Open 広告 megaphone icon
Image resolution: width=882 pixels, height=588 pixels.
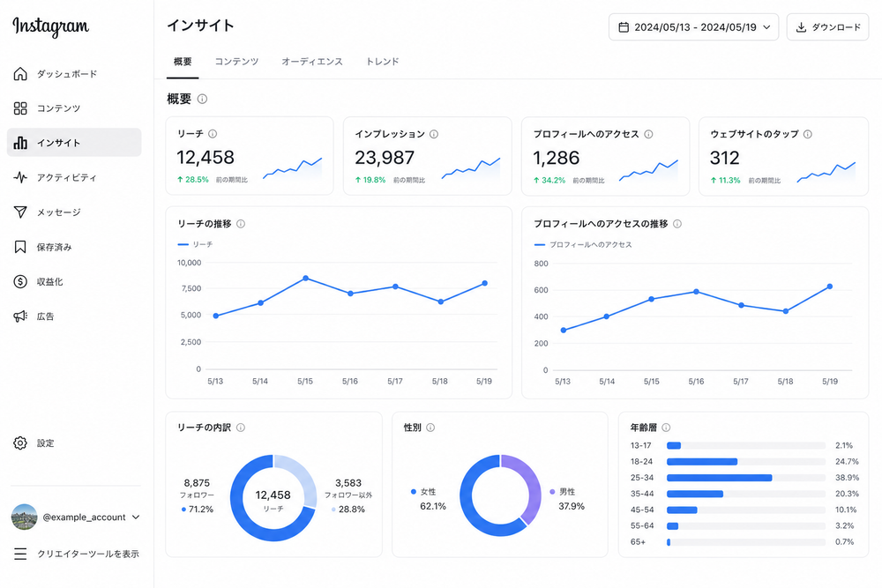20,316
